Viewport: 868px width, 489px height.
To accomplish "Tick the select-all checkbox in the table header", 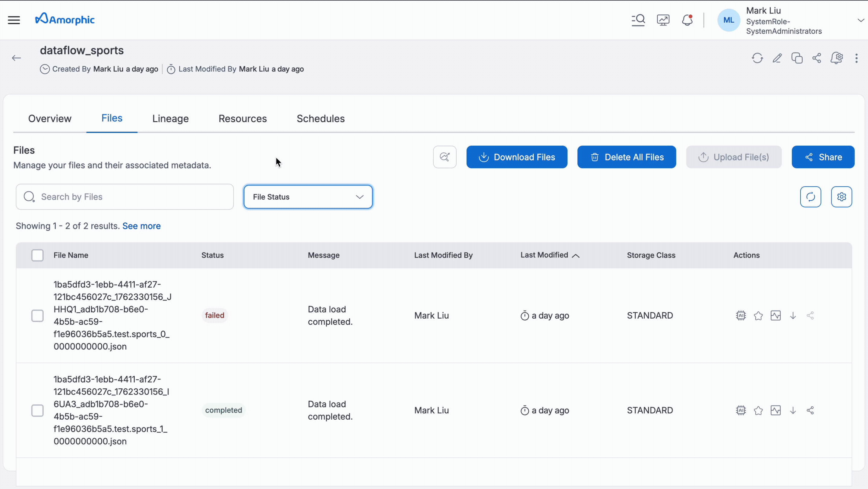I will (37, 255).
